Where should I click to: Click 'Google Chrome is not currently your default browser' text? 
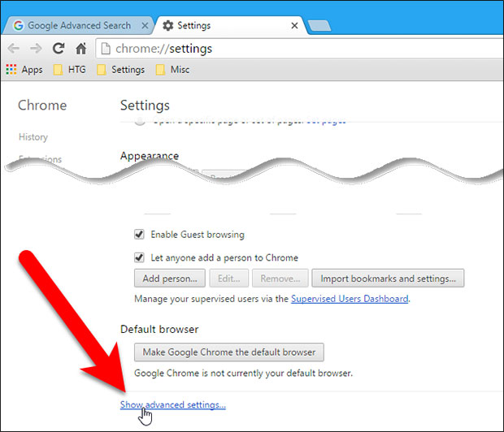coord(243,374)
